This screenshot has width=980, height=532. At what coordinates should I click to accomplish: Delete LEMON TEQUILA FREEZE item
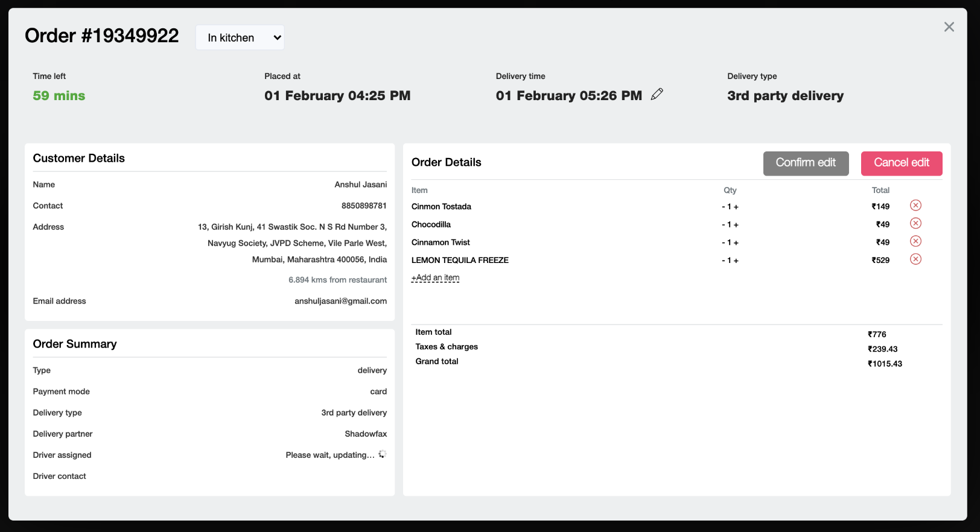915,259
